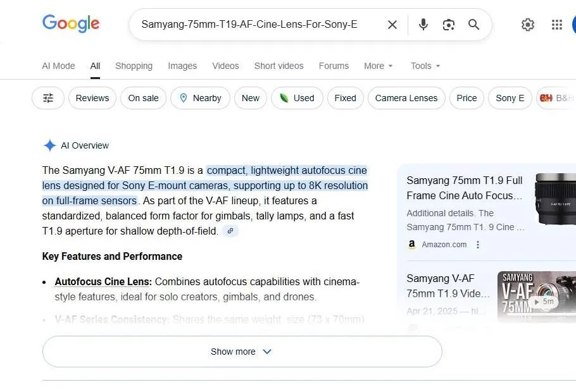Click the Amazon.com source label
The image size is (576, 392).
[x=444, y=245]
